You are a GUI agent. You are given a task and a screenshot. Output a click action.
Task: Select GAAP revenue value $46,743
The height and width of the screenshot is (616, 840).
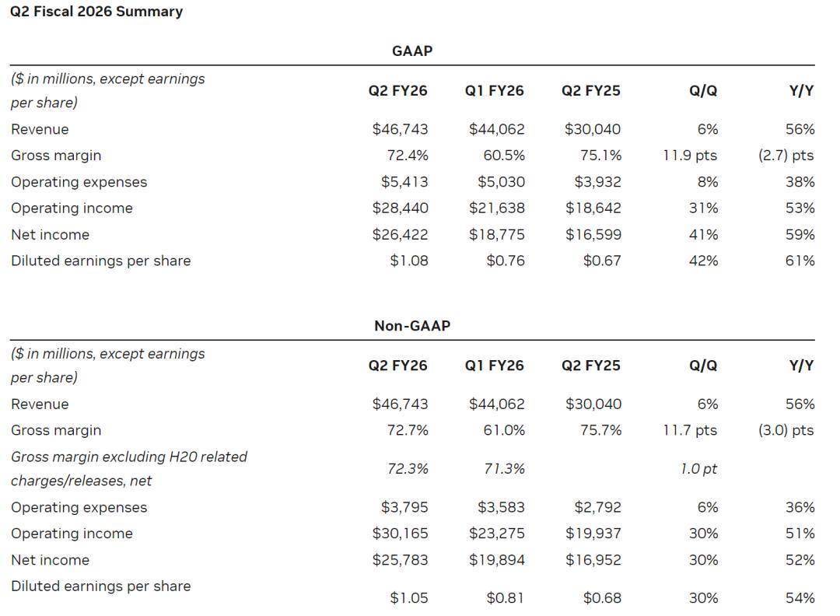401,129
